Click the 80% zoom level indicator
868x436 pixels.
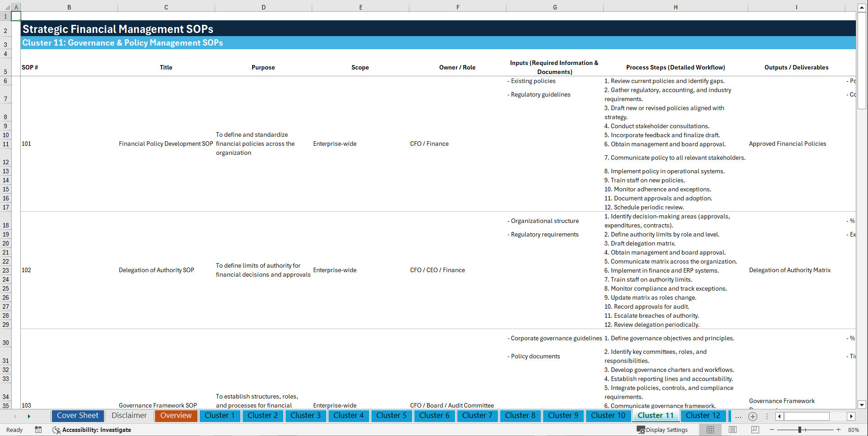click(854, 430)
